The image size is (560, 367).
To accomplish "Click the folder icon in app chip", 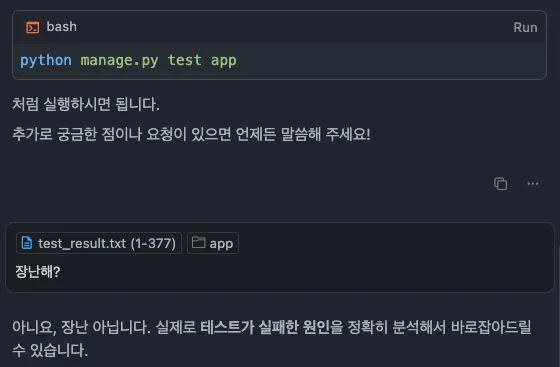I will (x=199, y=242).
